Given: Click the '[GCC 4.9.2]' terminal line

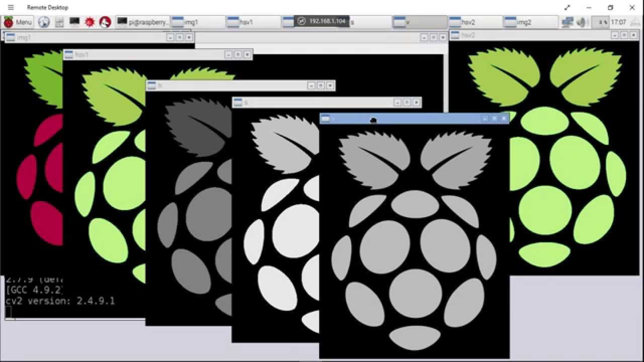Looking at the screenshot, I should [34, 290].
